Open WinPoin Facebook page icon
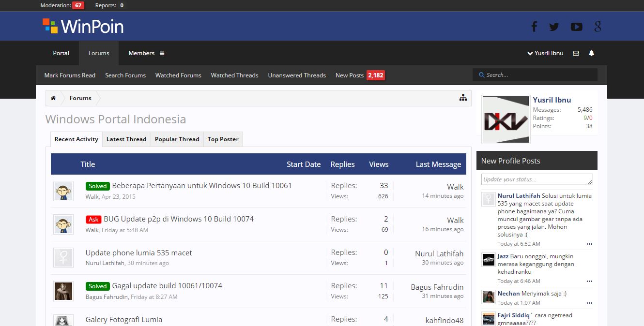The width and height of the screenshot is (644, 326). pyautogui.click(x=534, y=27)
